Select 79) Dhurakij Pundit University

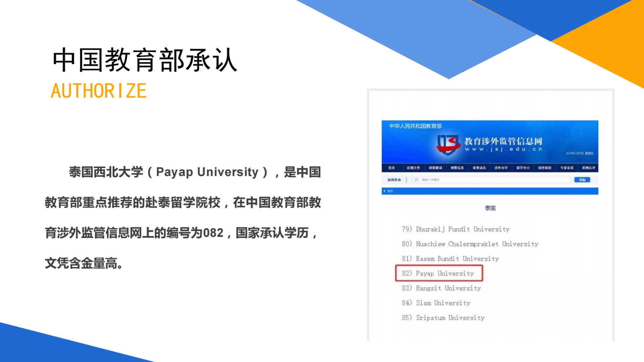pyautogui.click(x=455, y=229)
